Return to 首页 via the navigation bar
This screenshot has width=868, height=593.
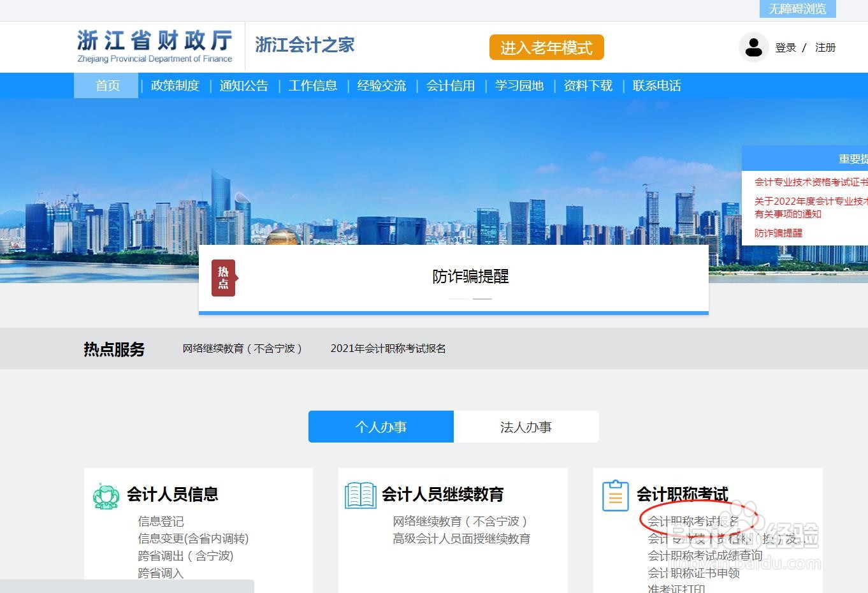tap(106, 85)
